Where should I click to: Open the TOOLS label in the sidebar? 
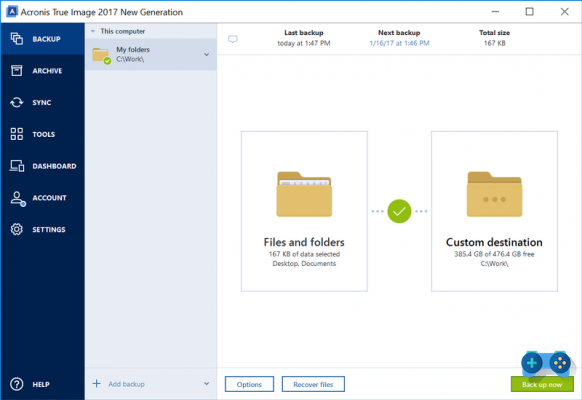43,134
